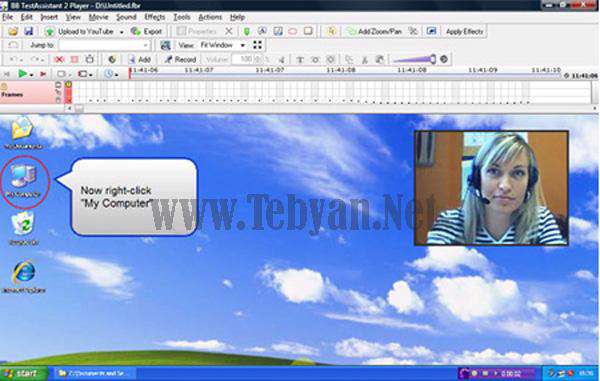Screen dimensions: 600x381
Task: Click the text tool T icon
Action: (300, 59)
